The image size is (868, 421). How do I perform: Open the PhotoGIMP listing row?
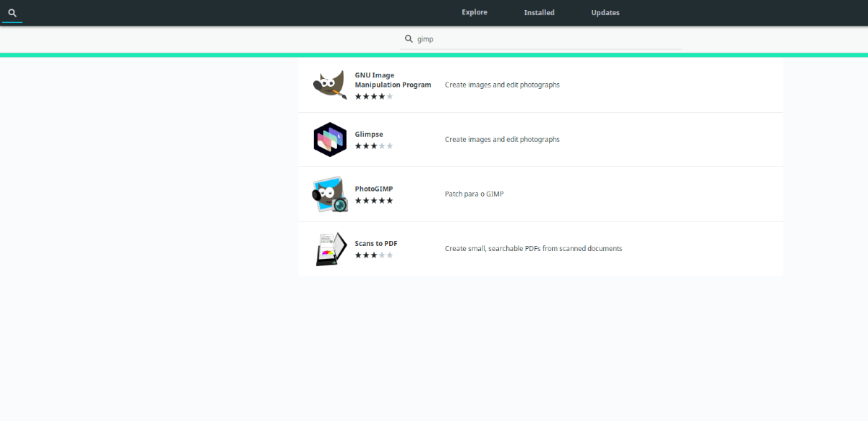(540, 194)
